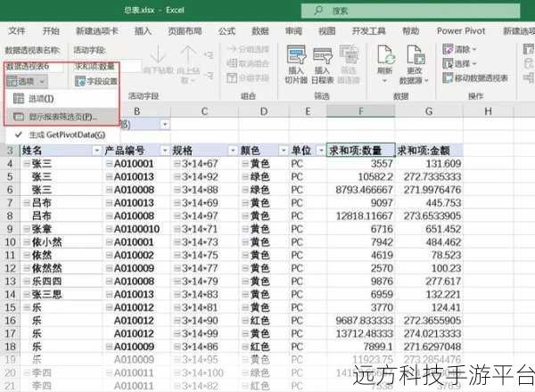This screenshot has width=535, height=392.
Task: Click the Clear (清除) icon in Actions group
Action: point(448,49)
